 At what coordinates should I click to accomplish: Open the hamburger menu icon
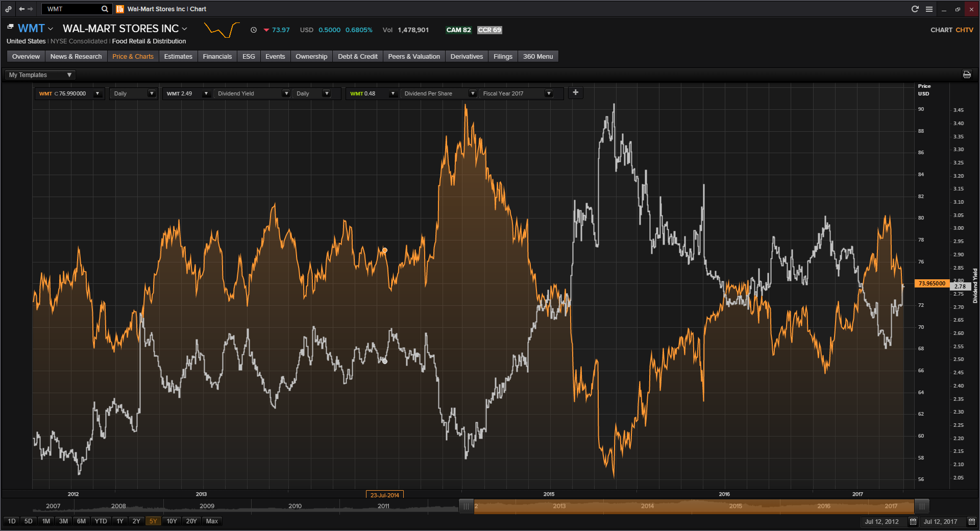click(929, 9)
